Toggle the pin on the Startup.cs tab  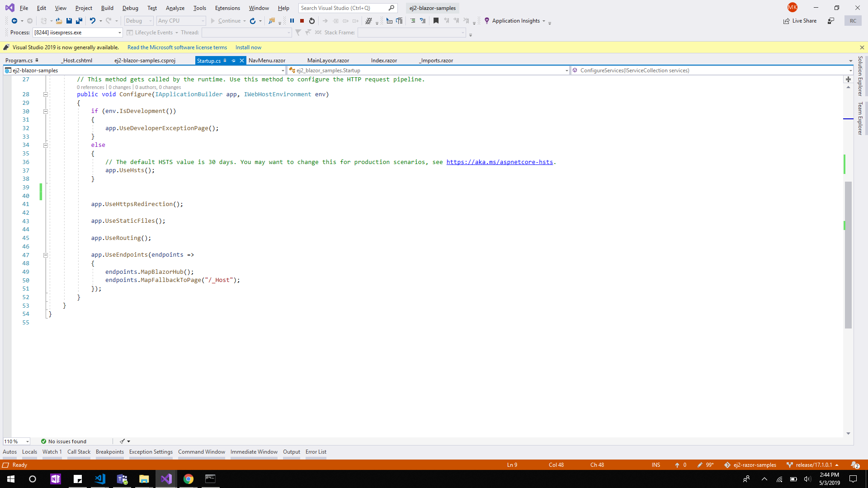click(x=233, y=60)
